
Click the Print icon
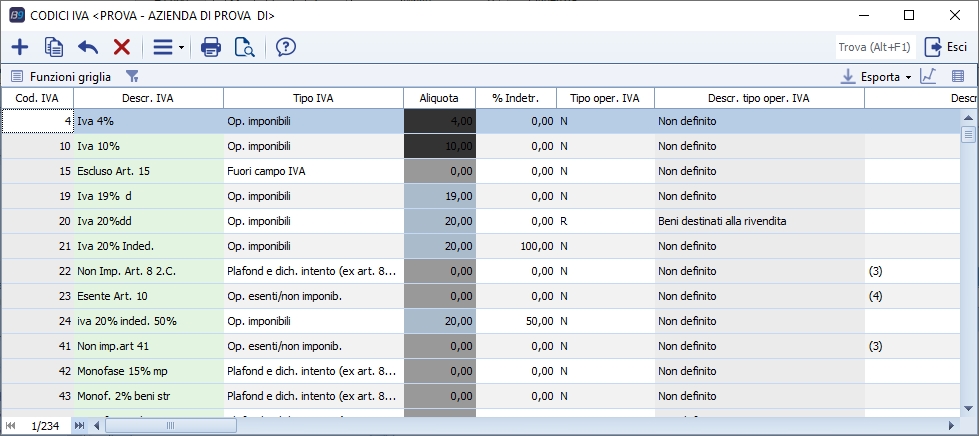pos(211,47)
